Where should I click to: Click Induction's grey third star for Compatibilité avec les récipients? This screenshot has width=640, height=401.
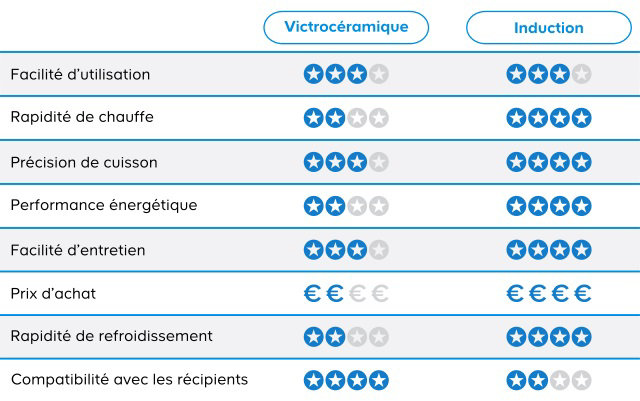click(560, 380)
